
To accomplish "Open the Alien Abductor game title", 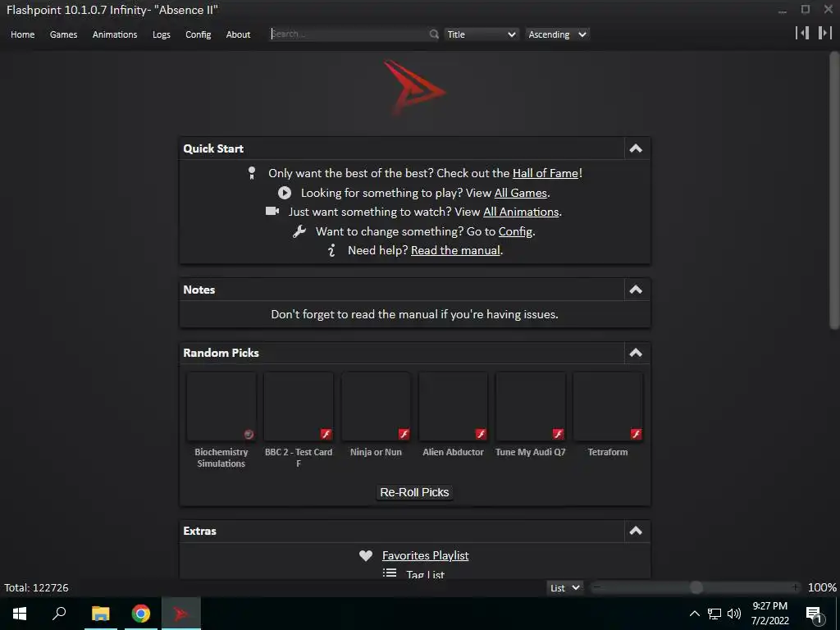I will (453, 452).
